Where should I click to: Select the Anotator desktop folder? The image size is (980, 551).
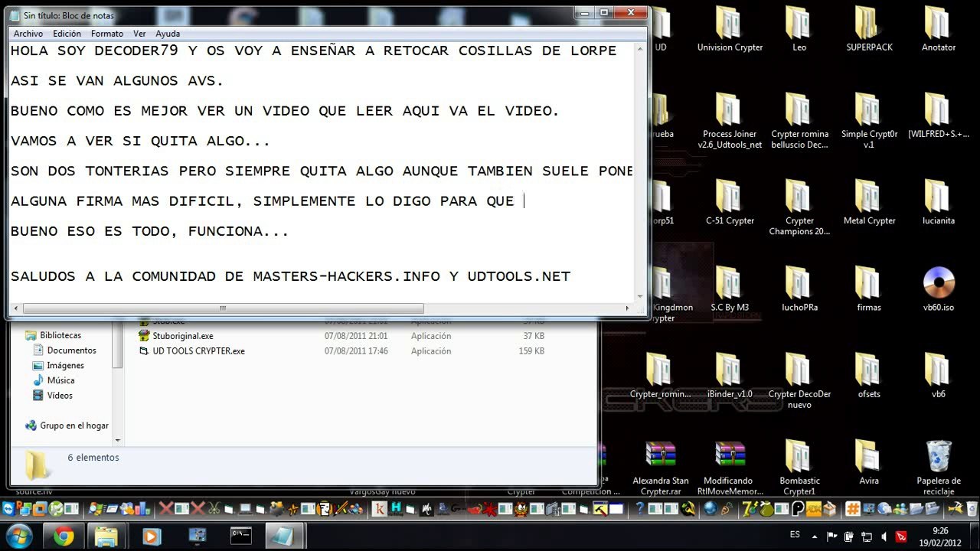tap(938, 29)
